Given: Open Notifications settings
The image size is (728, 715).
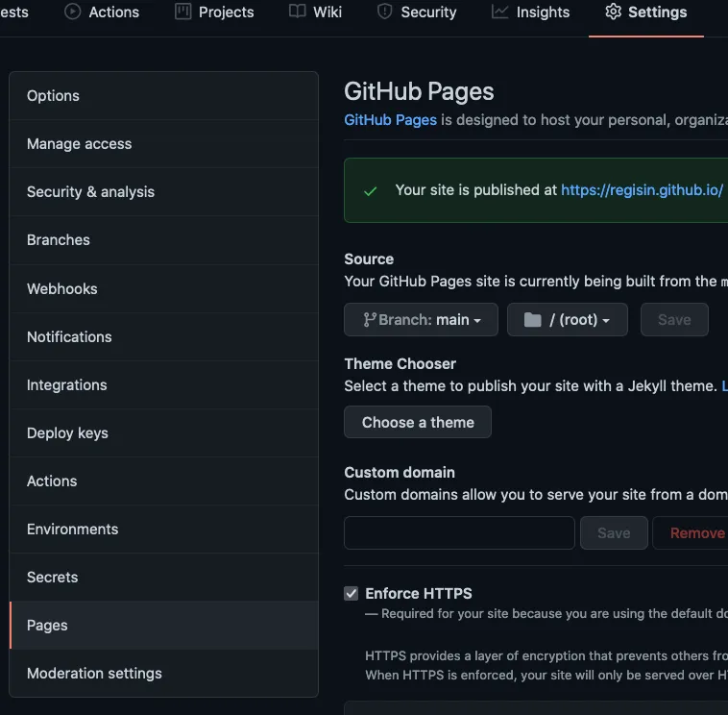Looking at the screenshot, I should 164,336.
